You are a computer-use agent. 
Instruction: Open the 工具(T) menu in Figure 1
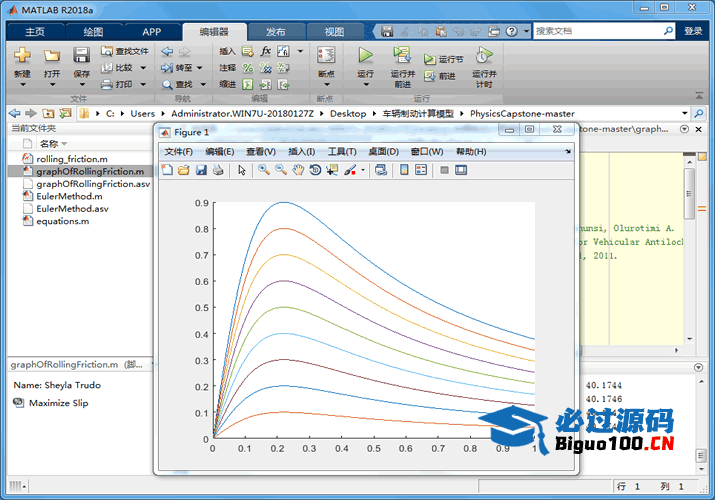click(342, 152)
